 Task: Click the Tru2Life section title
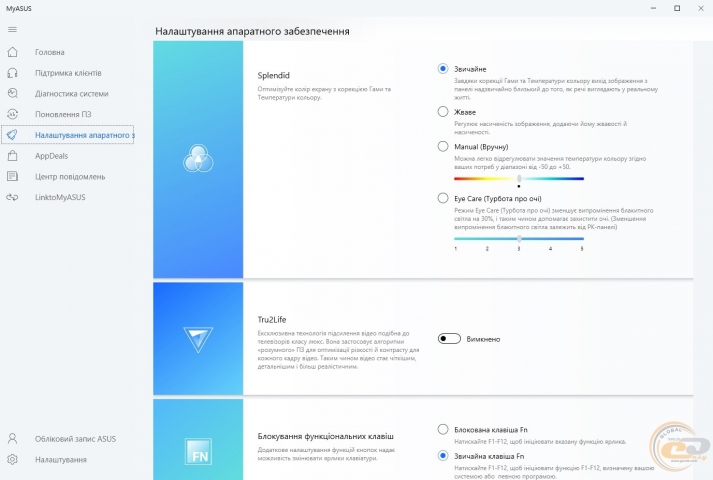pyautogui.click(x=272, y=320)
